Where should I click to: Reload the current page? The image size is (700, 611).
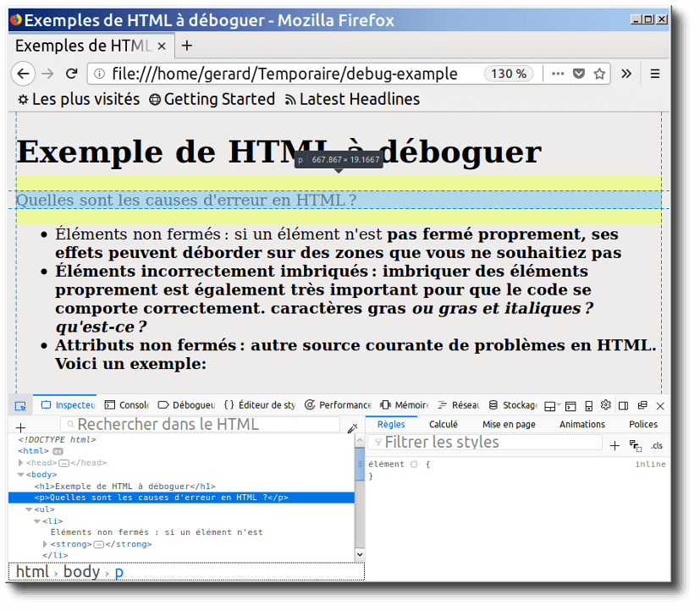tap(71, 74)
